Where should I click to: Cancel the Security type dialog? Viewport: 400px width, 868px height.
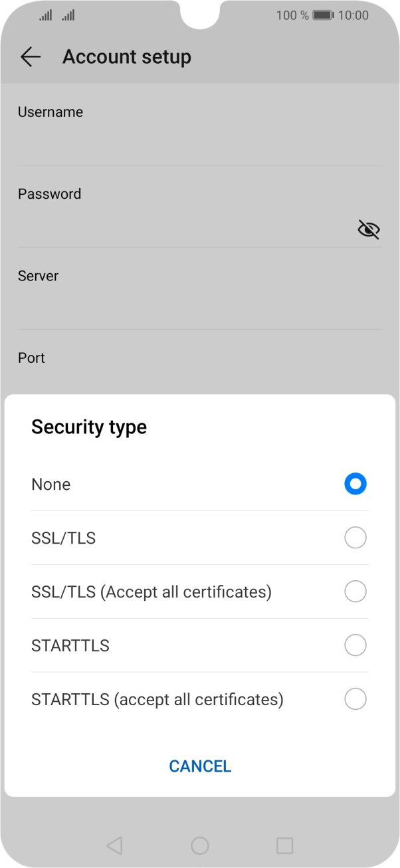coord(200,766)
